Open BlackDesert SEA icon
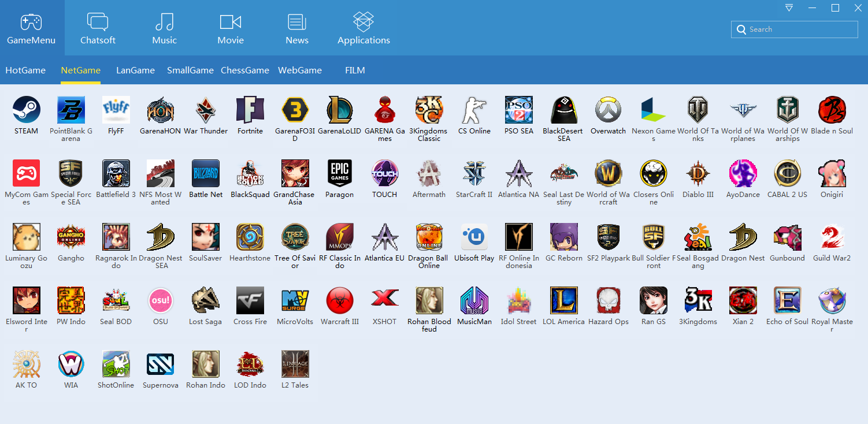 click(563, 110)
